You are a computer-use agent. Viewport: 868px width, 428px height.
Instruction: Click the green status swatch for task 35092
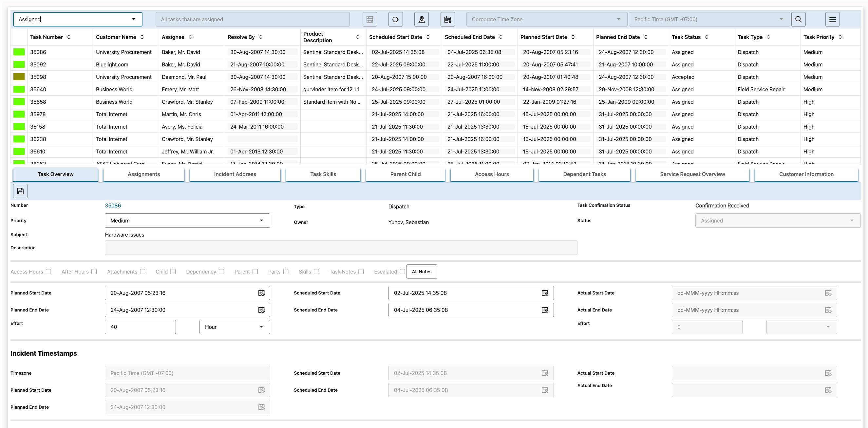point(19,64)
